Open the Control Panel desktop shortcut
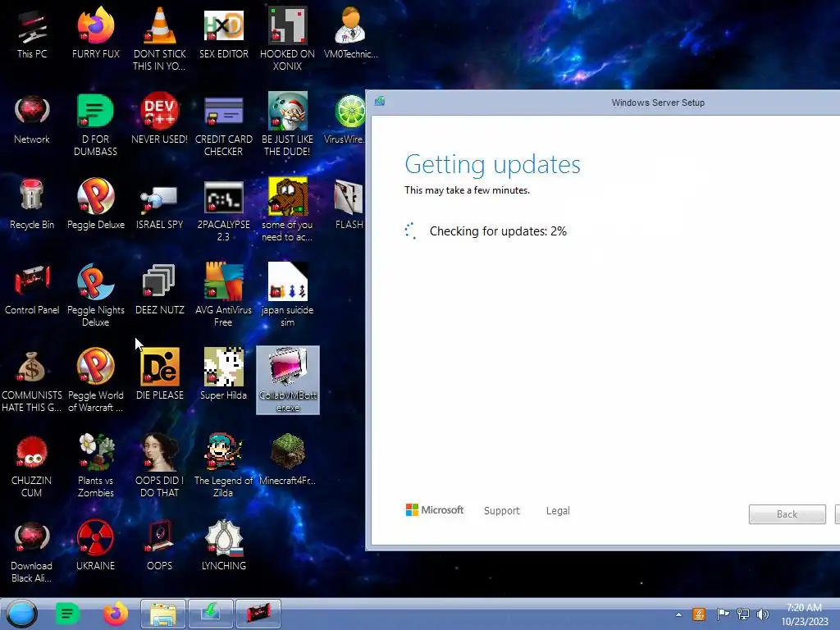840x630 pixels. click(32, 290)
